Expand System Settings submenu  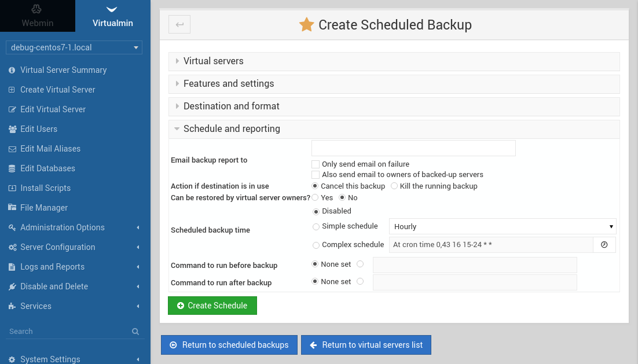tap(138, 359)
